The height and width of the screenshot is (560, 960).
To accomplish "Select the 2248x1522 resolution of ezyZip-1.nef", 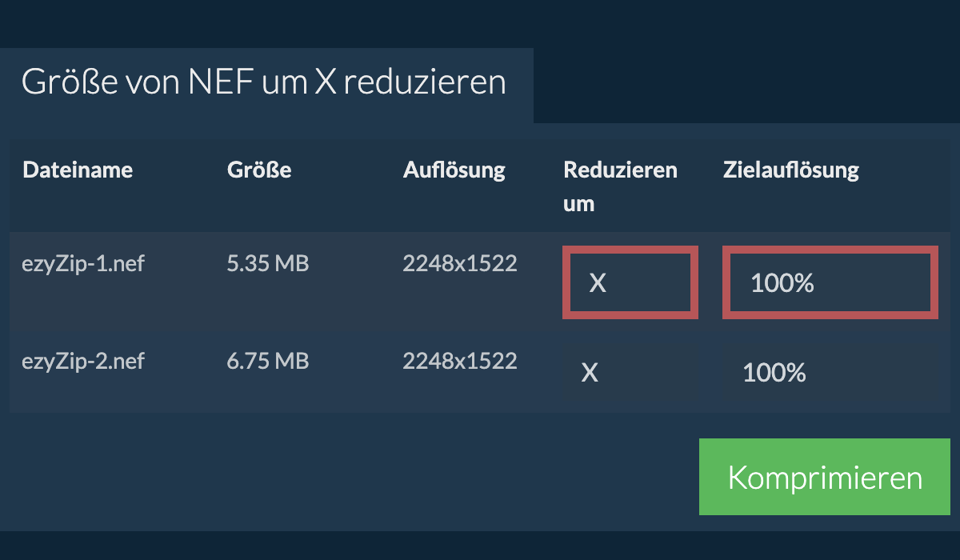I will pos(460,262).
